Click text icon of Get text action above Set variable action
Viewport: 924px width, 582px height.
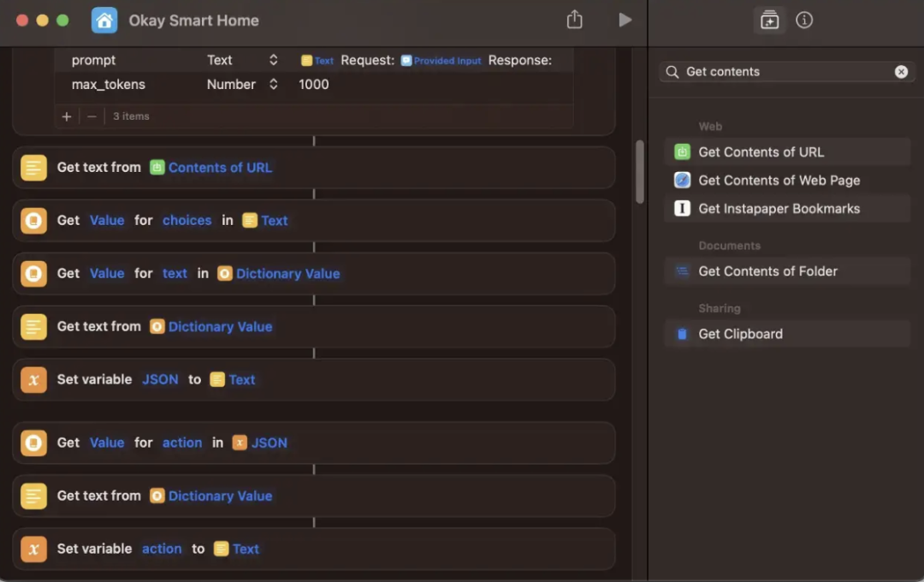click(x=33, y=496)
